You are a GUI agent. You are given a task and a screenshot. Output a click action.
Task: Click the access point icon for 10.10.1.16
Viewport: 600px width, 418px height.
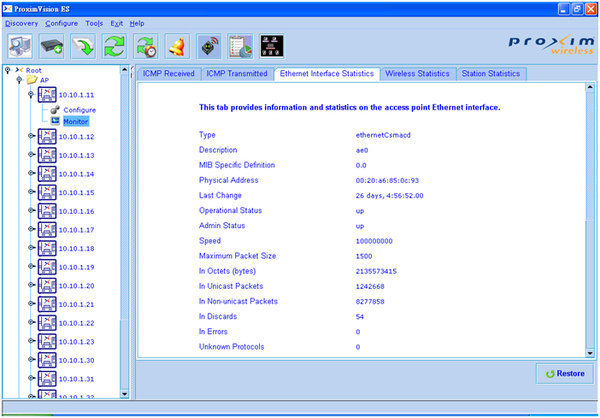pos(47,211)
